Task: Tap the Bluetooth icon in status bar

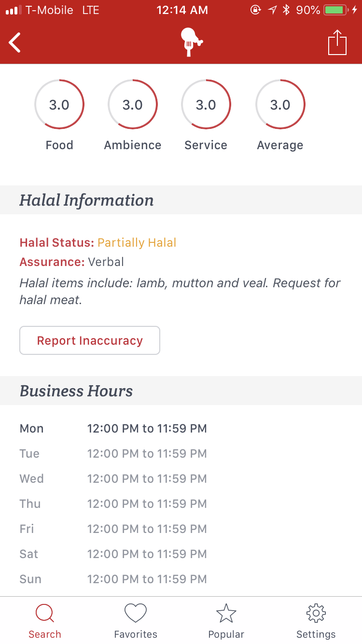Action: point(286,10)
